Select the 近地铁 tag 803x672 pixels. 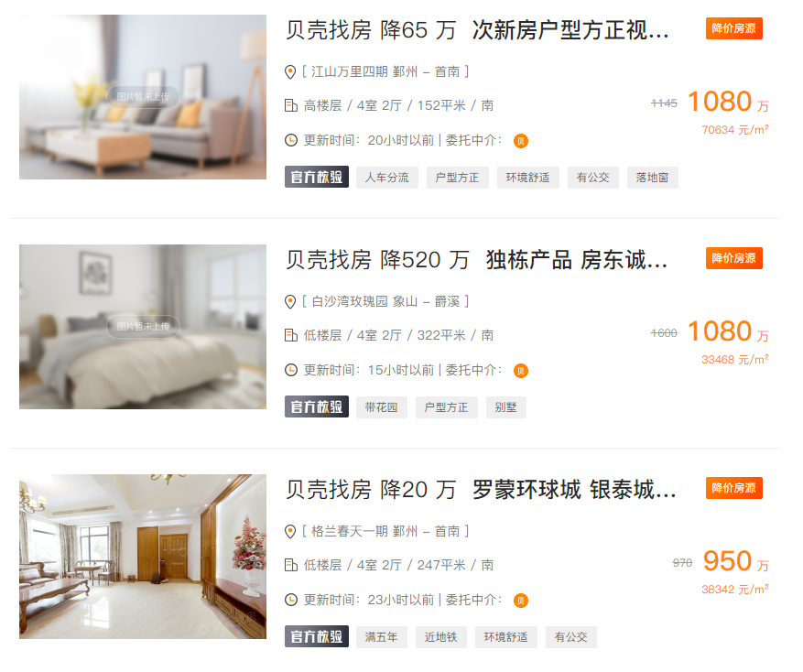click(441, 638)
